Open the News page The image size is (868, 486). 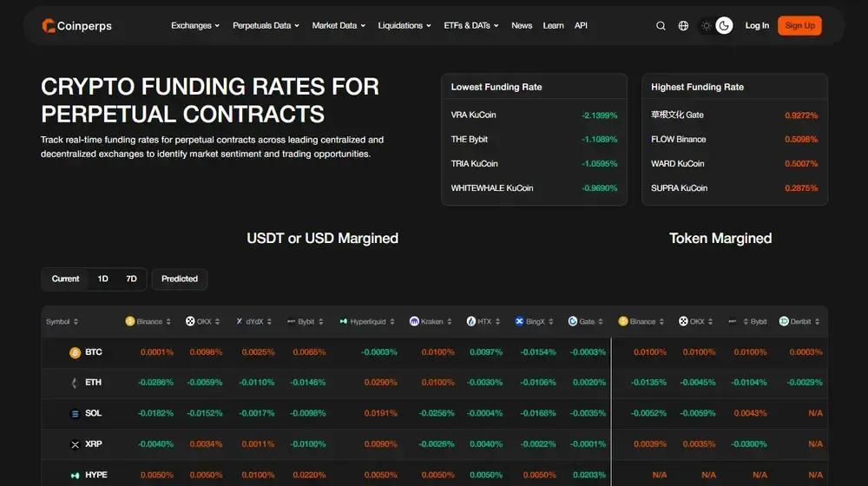(x=522, y=25)
